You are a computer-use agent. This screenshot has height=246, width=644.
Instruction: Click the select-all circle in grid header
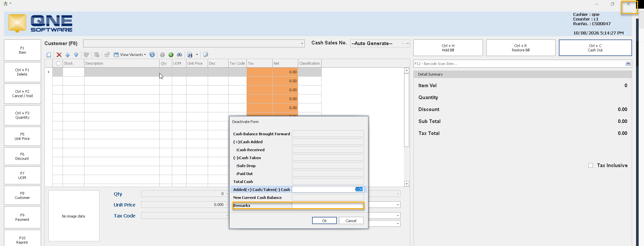click(x=58, y=63)
